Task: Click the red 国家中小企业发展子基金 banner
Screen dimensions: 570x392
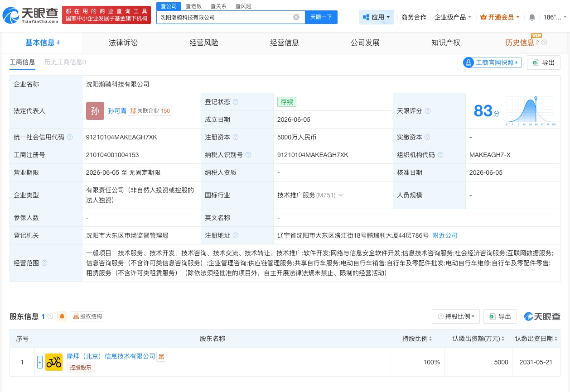Action: [106, 15]
